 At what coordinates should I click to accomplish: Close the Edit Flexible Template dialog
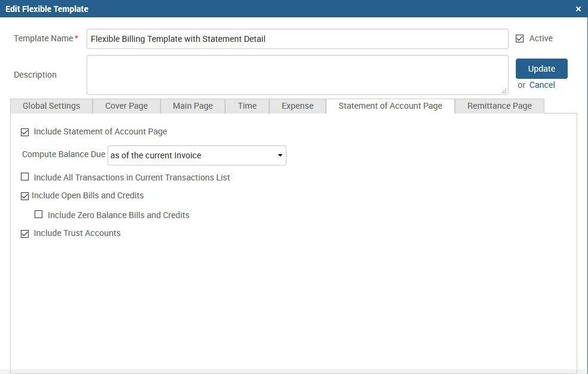578,9
